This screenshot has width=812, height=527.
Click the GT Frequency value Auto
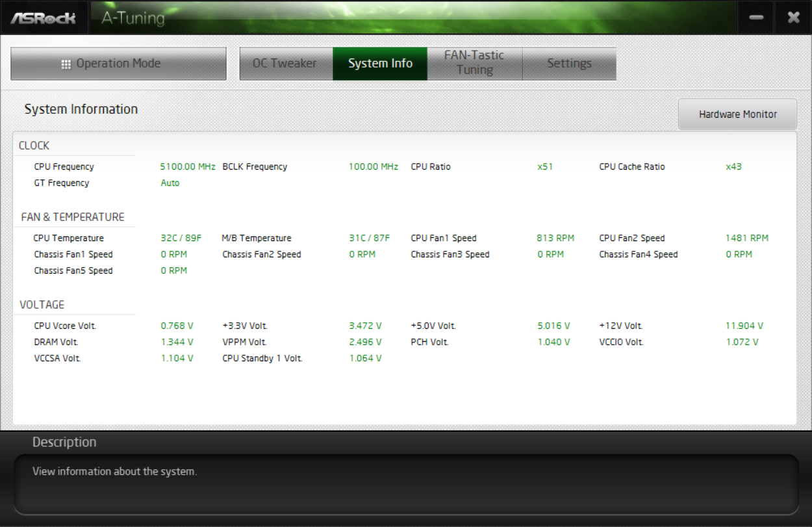pos(170,183)
